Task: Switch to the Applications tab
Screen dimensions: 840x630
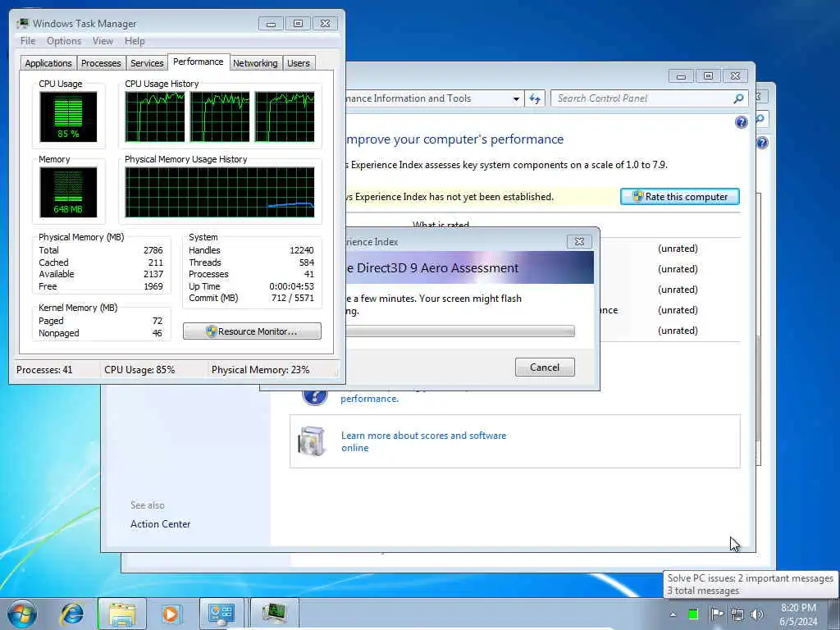Action: pyautogui.click(x=48, y=63)
